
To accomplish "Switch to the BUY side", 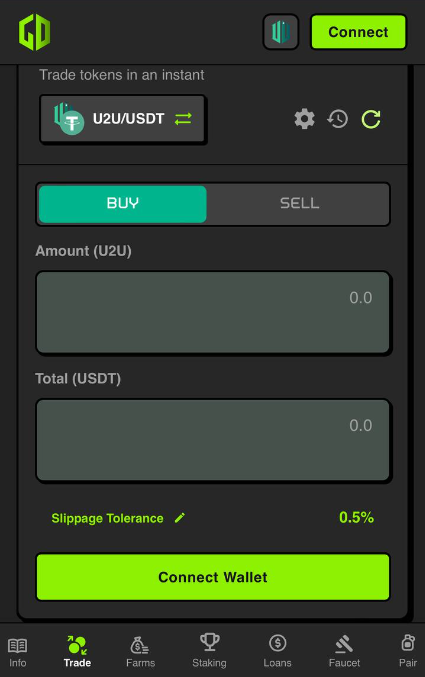I will point(123,204).
